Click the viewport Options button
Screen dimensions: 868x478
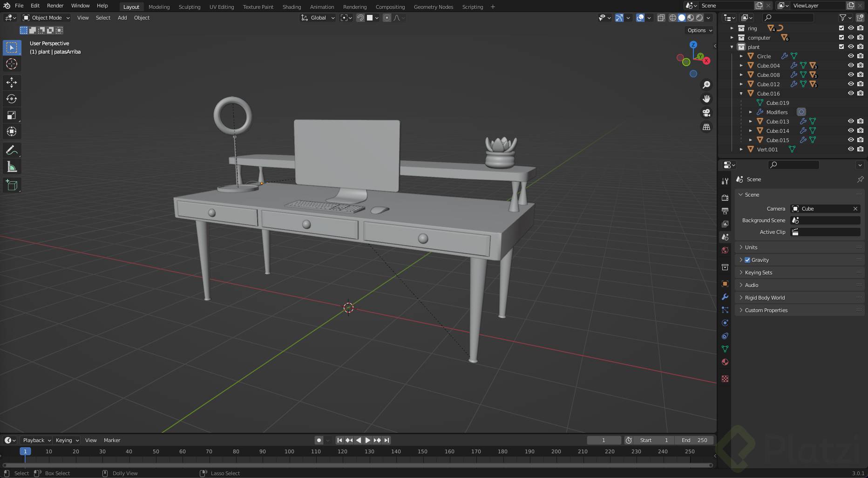[699, 30]
